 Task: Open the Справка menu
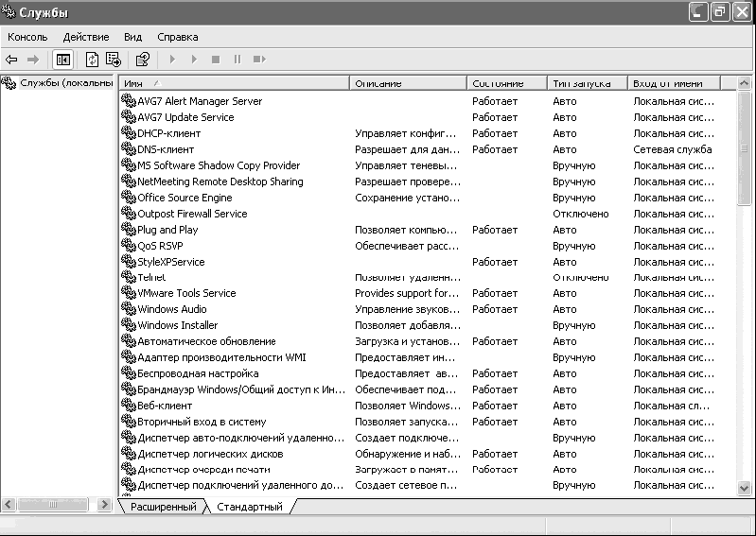tap(178, 37)
